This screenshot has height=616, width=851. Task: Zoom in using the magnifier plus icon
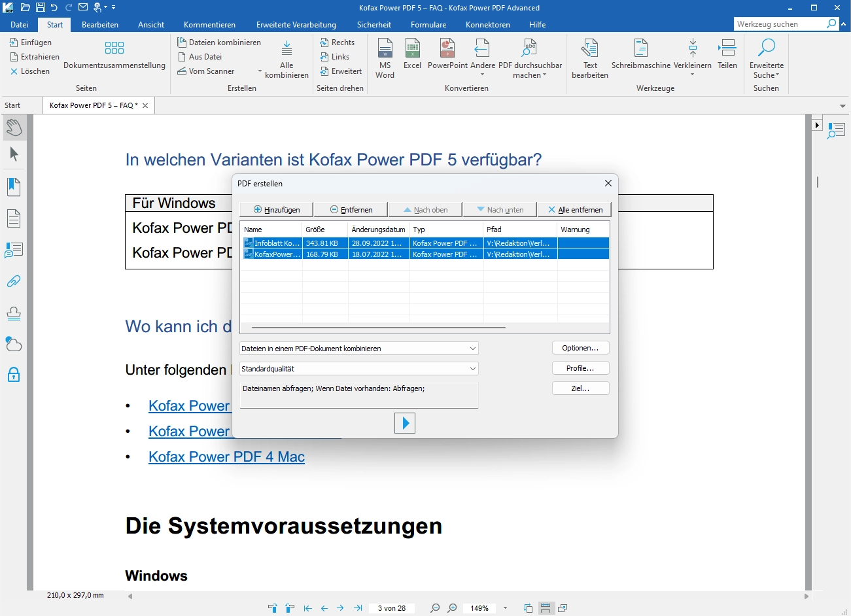(x=452, y=608)
